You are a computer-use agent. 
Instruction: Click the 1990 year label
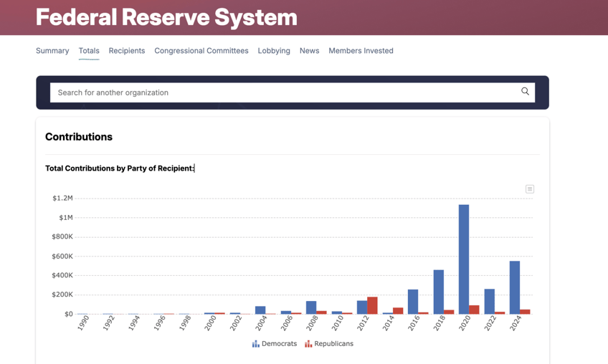pyautogui.click(x=83, y=323)
